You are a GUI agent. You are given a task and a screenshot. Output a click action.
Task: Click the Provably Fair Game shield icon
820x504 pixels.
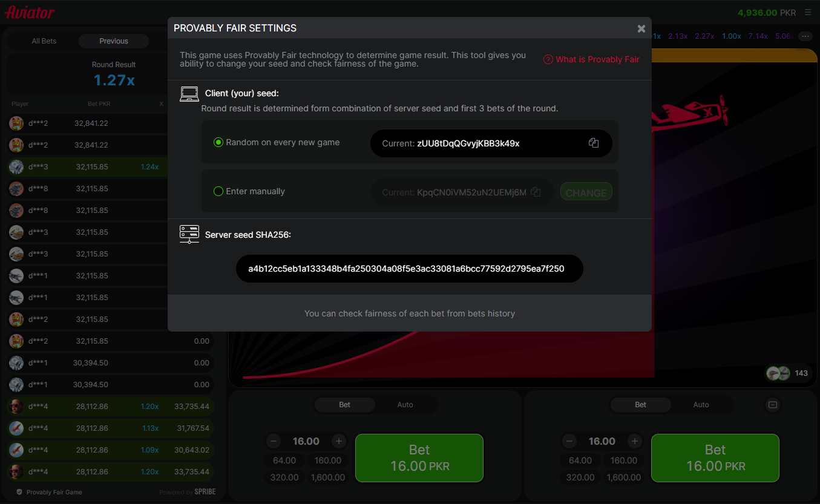[19, 492]
